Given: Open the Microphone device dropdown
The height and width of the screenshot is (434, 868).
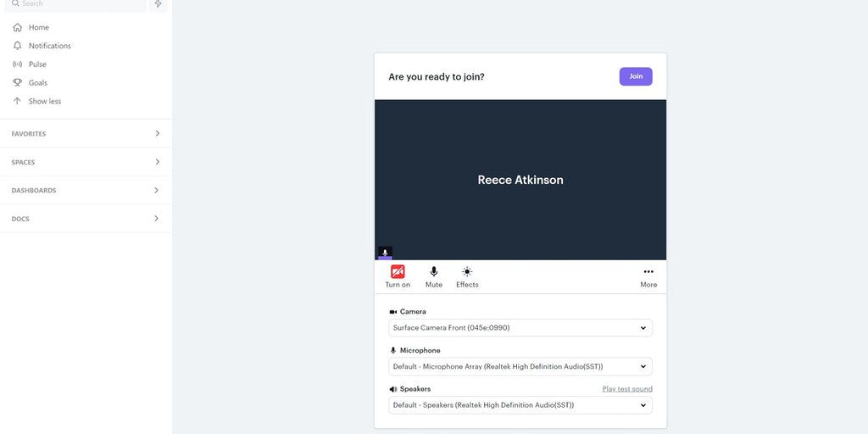Looking at the screenshot, I should click(520, 366).
